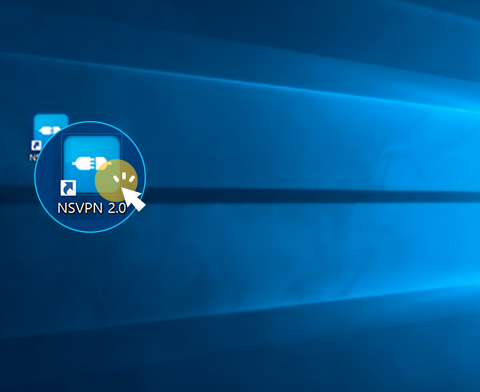Click the "2.0" portion of the NSVPN label

tap(118, 208)
